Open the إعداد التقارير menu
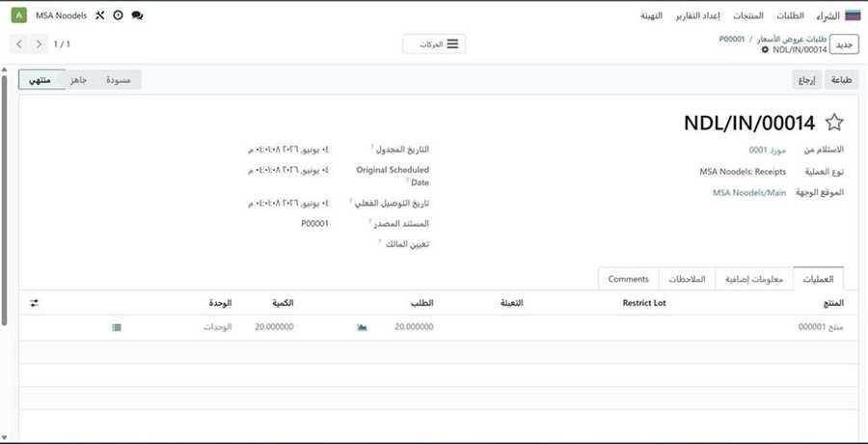 pyautogui.click(x=697, y=15)
